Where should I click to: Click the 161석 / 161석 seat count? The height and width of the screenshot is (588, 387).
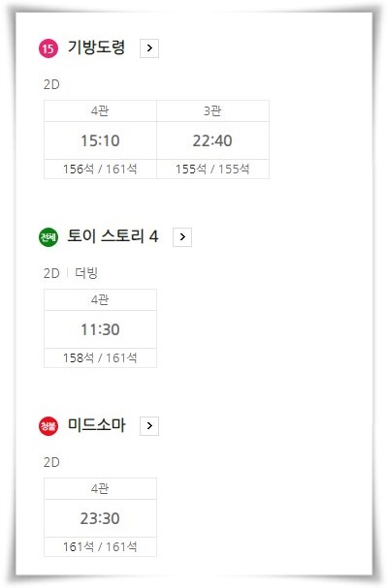coord(100,547)
